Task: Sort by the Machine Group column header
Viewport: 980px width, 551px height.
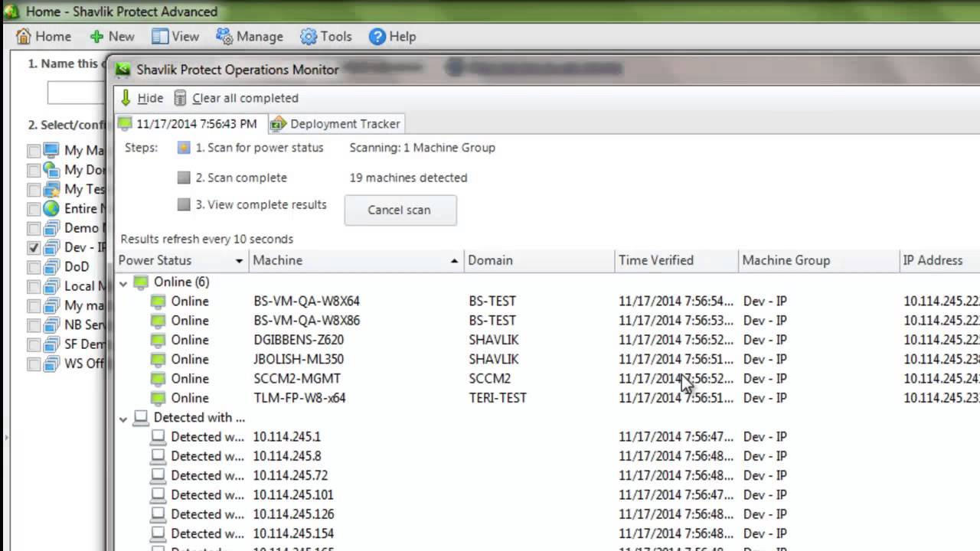Action: tap(819, 260)
